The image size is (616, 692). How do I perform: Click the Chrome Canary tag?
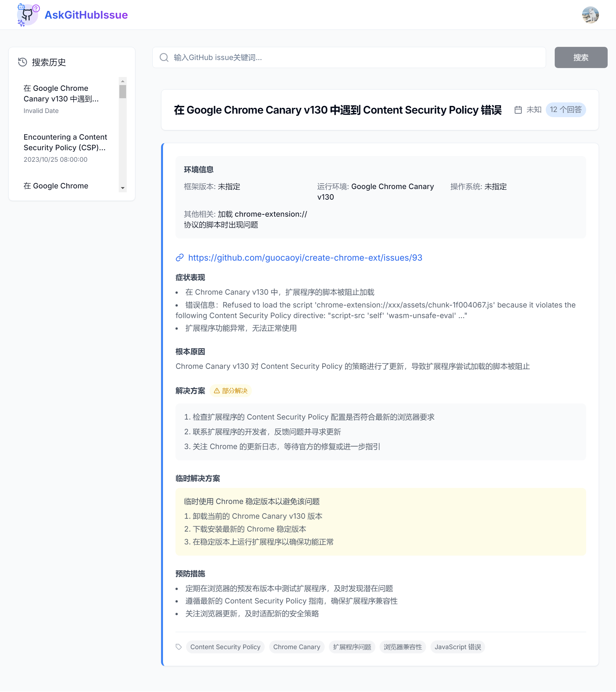point(296,647)
